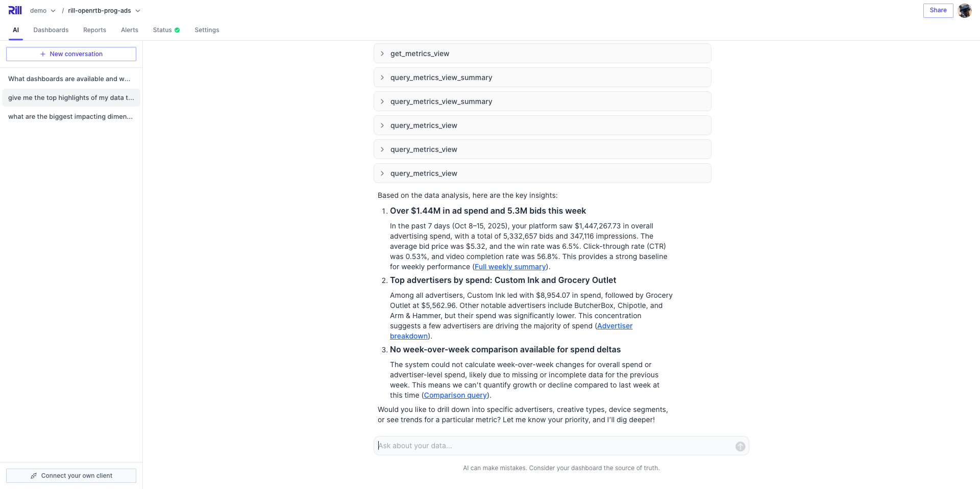
Task: Switch to the Dashboards tab
Action: pyautogui.click(x=51, y=30)
